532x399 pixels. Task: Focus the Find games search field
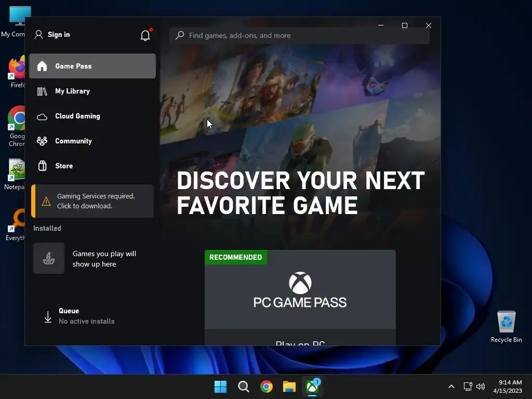click(299, 35)
